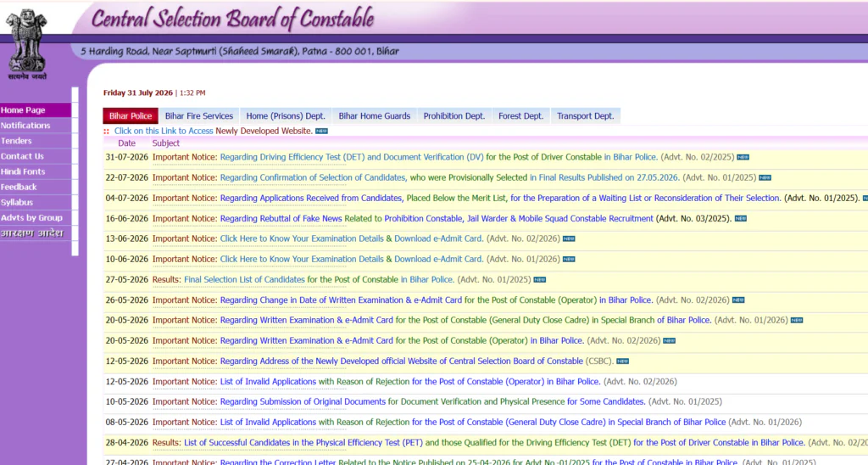Click the Subject column header
Image resolution: width=868 pixels, height=465 pixels.
[166, 143]
